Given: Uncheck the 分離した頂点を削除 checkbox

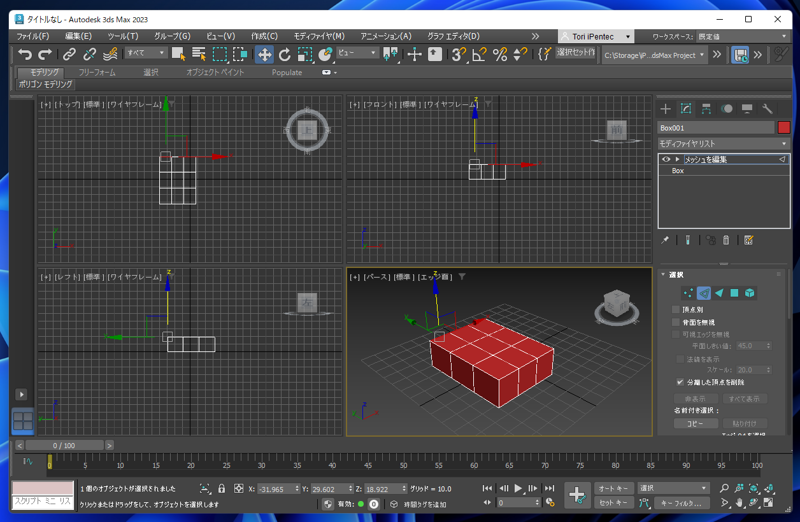Looking at the screenshot, I should click(680, 382).
